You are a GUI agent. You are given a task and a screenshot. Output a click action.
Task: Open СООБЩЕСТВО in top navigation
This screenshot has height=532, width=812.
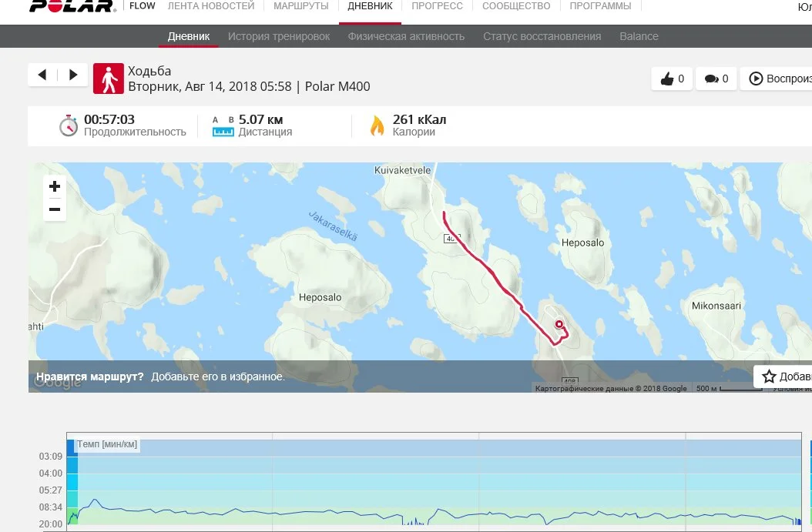point(516,5)
